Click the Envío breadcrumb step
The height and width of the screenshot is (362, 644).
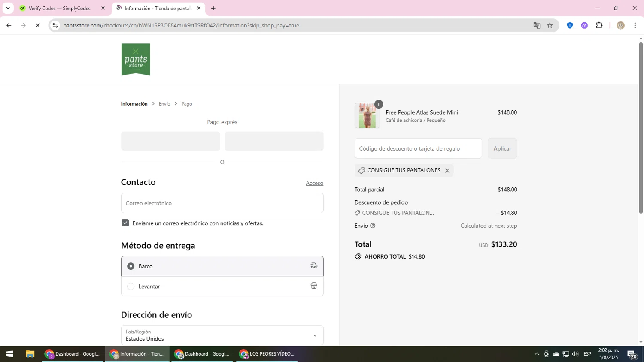(x=164, y=104)
